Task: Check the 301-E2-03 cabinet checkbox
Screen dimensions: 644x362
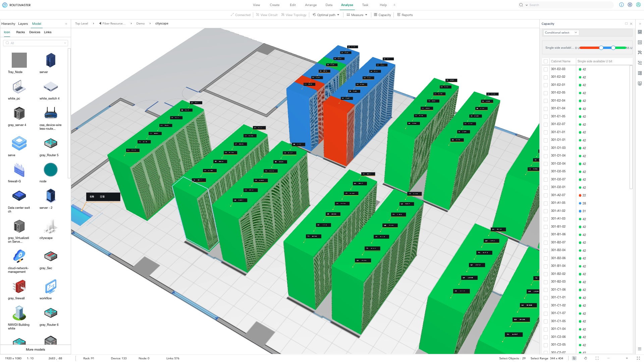Action: [x=546, y=69]
